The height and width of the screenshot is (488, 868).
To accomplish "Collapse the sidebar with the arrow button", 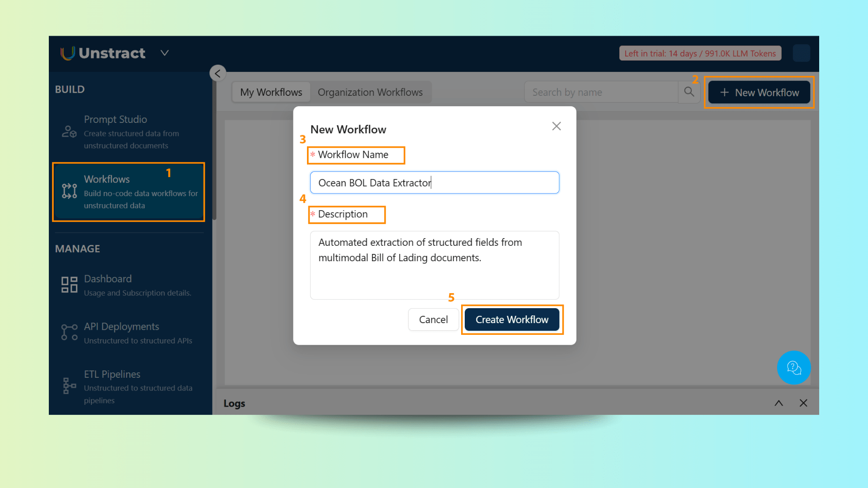I will pos(218,73).
